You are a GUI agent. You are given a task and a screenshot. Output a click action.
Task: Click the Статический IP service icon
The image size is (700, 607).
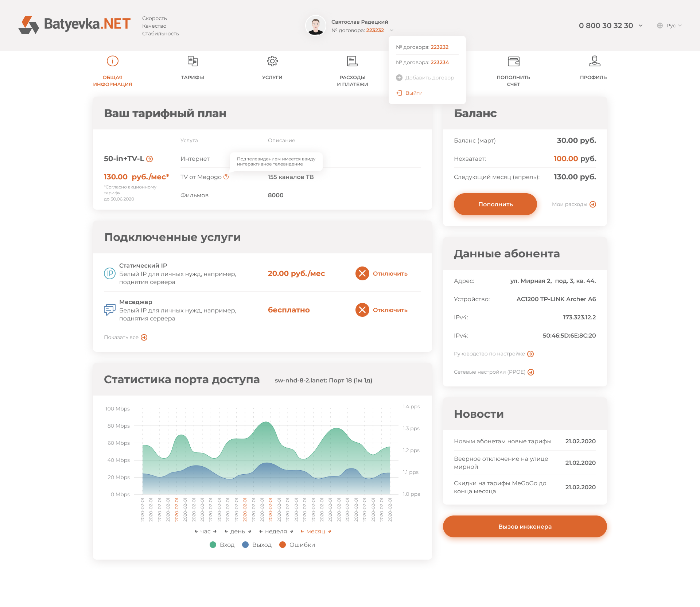[x=109, y=273]
